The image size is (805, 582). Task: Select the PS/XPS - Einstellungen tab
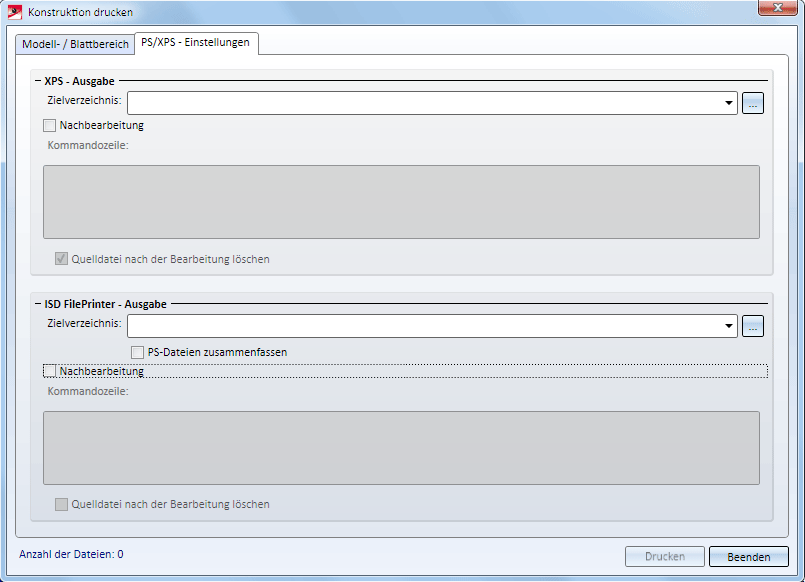tap(197, 43)
